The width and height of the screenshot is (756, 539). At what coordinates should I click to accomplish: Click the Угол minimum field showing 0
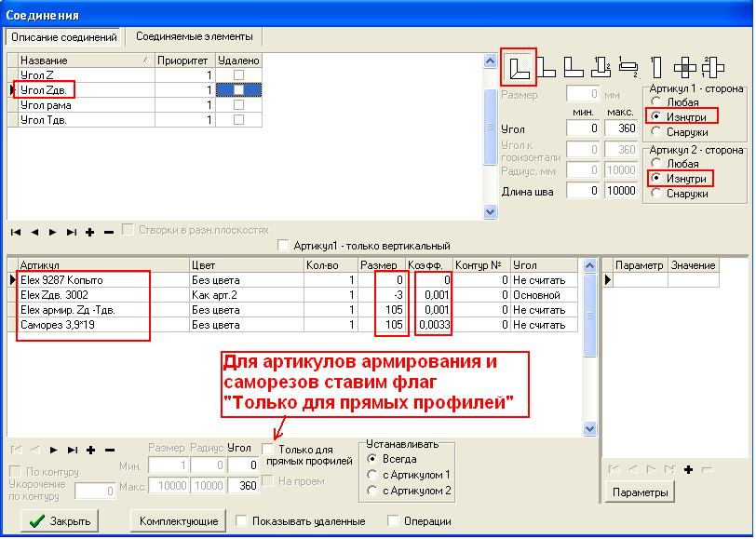point(583,128)
